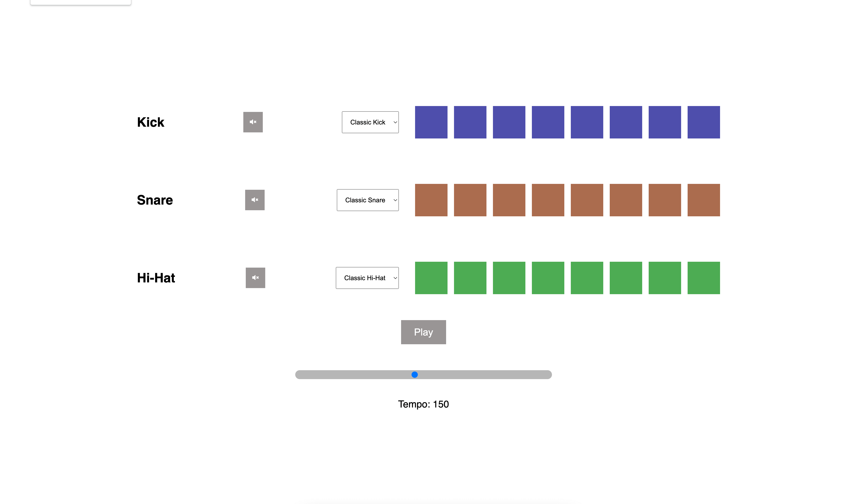This screenshot has width=848, height=504.
Task: Enable the sixth Hi-Hat step pad
Action: pyautogui.click(x=626, y=278)
